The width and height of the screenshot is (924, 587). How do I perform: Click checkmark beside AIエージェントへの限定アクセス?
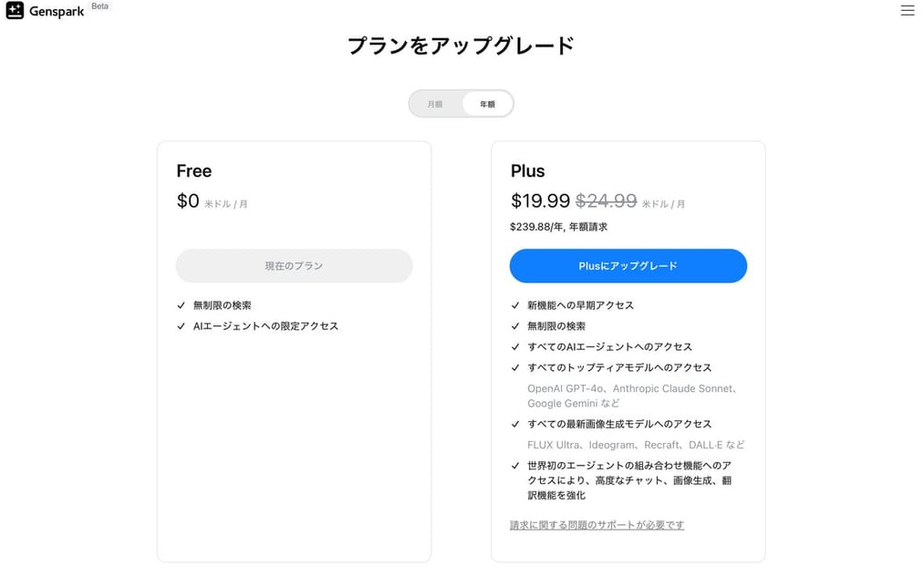tap(182, 326)
